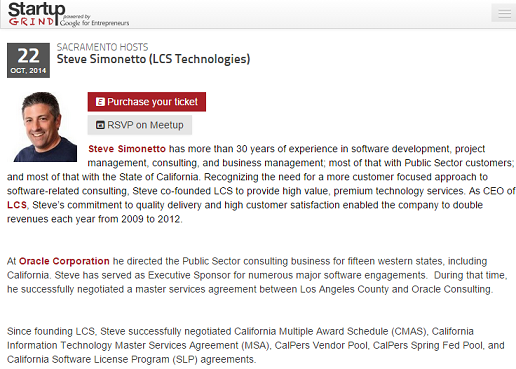Click the GRIND red text in logo
The image size is (516, 369).
31,21
